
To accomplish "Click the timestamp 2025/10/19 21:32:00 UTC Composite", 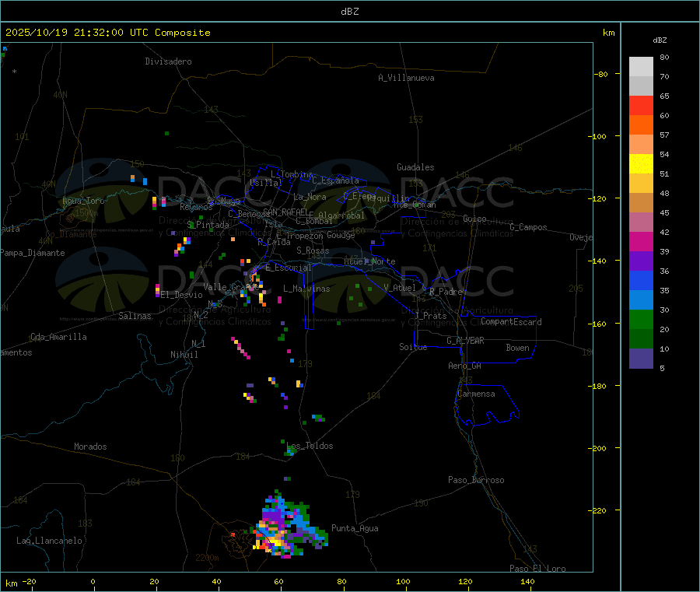I will 107,33.
